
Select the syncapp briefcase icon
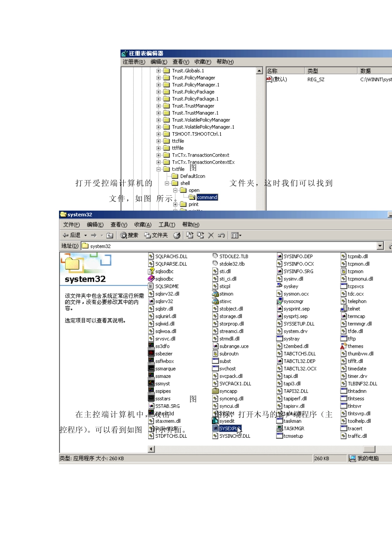215,391
